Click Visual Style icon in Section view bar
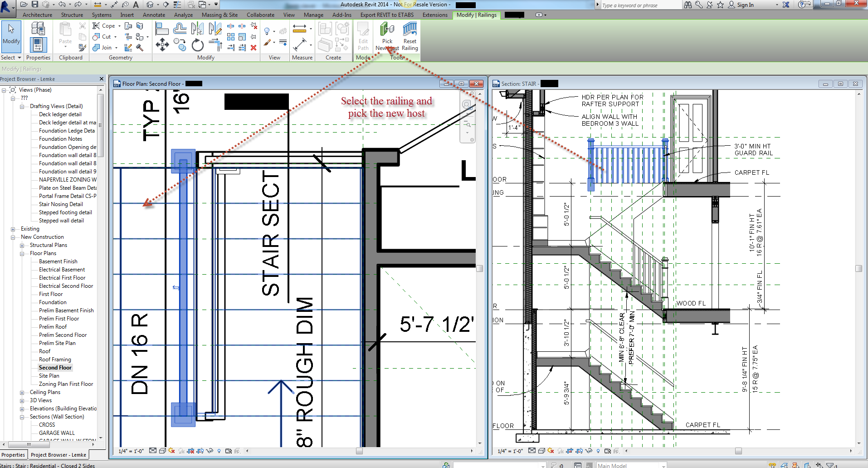This screenshot has width=868, height=468. 541,451
